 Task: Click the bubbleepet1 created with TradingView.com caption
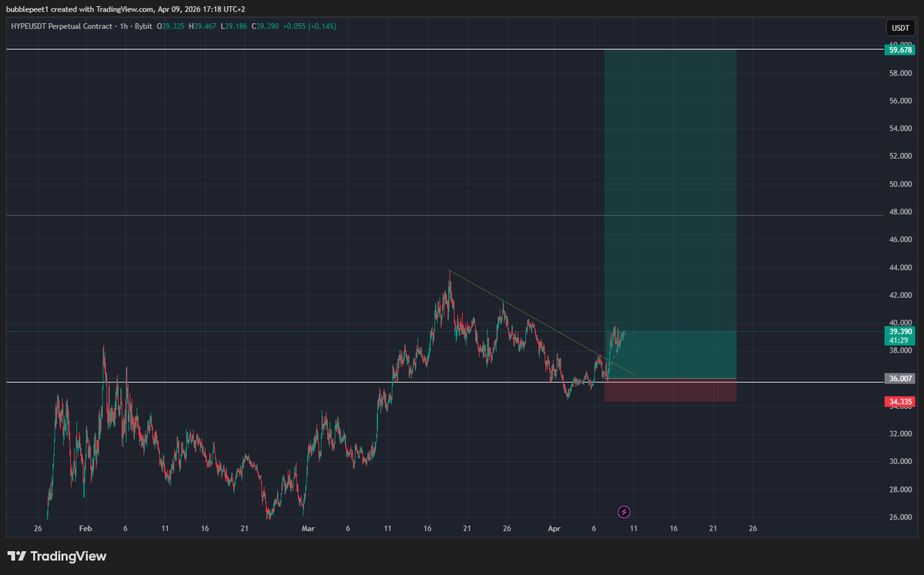coord(127,9)
